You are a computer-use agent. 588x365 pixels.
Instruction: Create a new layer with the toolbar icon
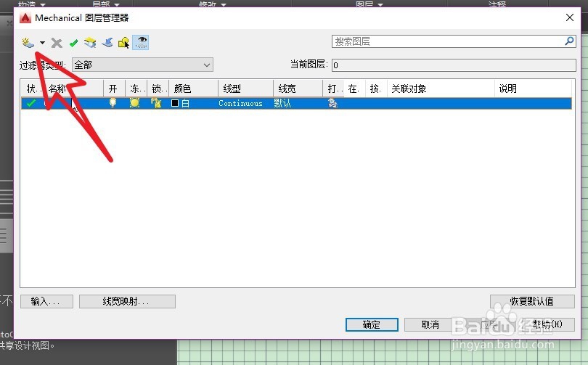(x=28, y=43)
